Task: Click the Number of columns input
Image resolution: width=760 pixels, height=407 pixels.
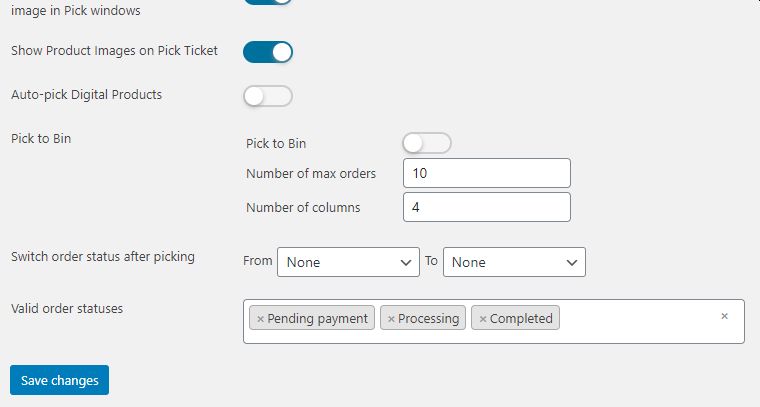Action: coord(486,207)
